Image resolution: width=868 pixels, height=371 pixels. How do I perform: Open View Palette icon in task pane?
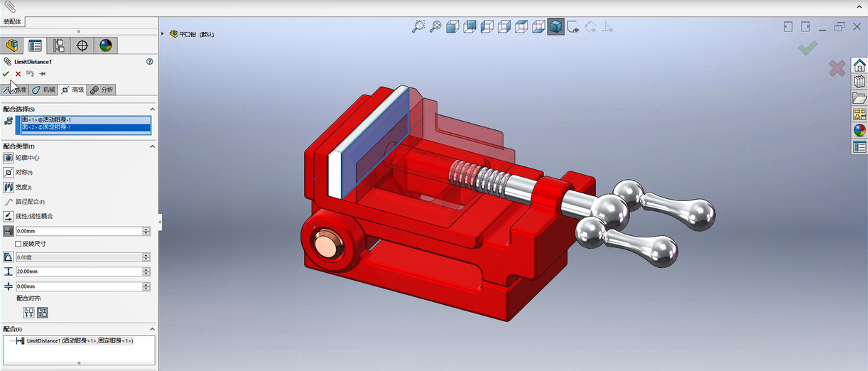(x=859, y=114)
